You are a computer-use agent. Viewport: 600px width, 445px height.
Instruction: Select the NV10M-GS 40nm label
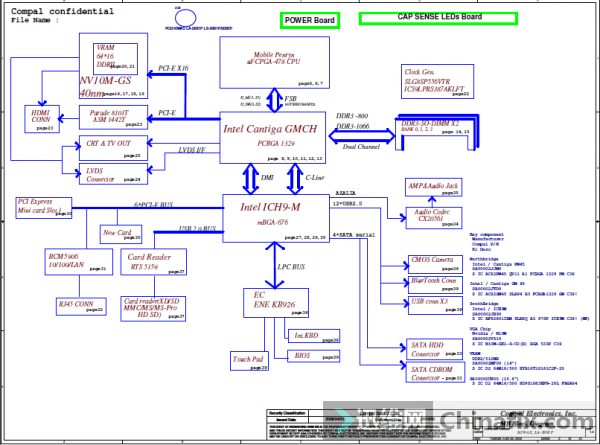pos(105,86)
